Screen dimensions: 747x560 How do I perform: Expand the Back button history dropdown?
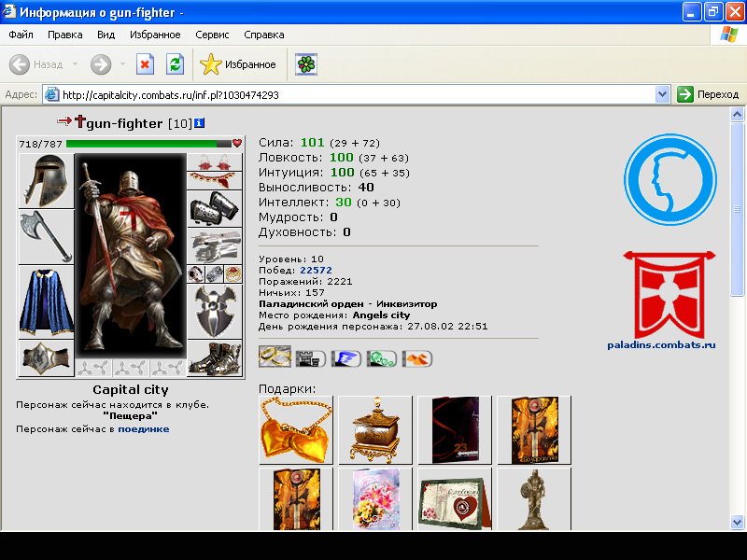[x=76, y=63]
